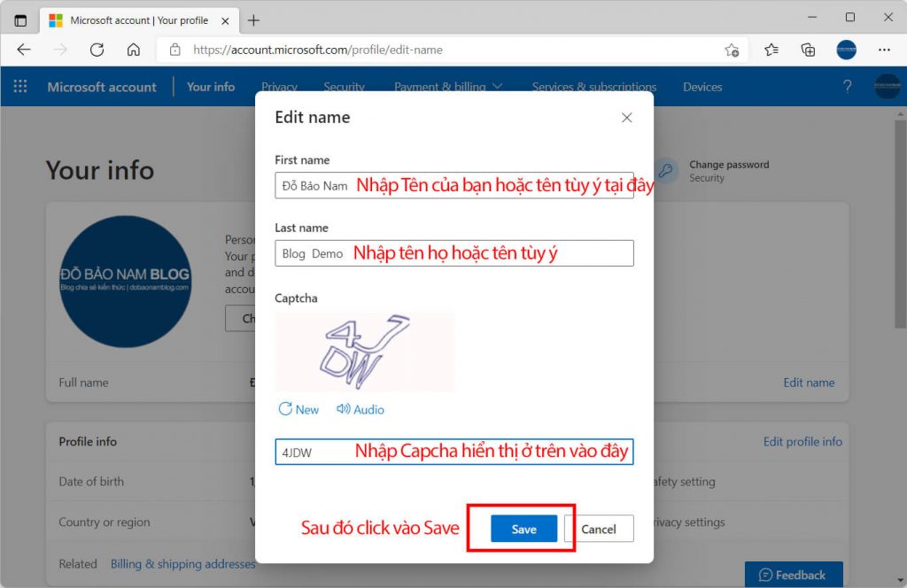Open the Security tab
Screen dimensions: 907x588
click(x=344, y=87)
